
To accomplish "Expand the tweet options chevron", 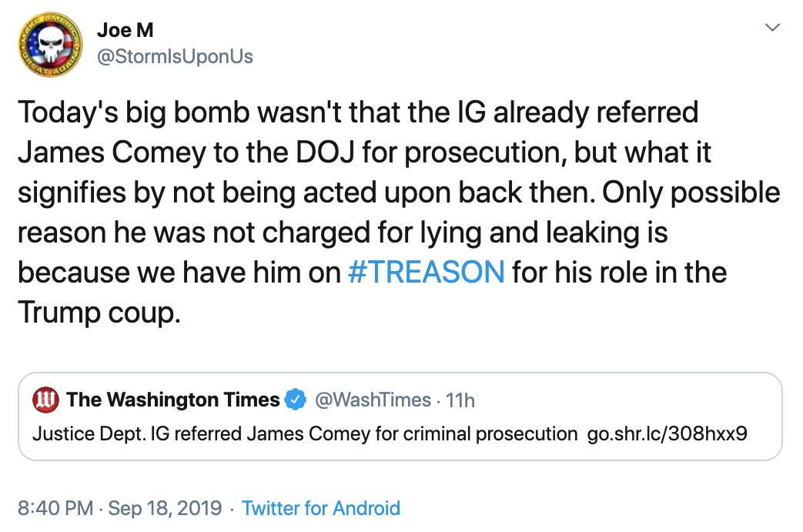I will coord(771,28).
